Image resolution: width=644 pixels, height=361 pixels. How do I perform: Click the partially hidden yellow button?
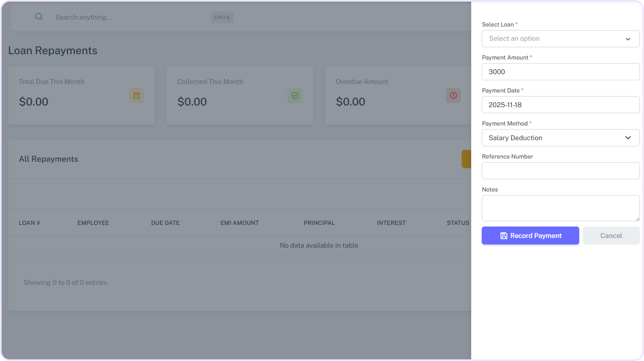466,159
